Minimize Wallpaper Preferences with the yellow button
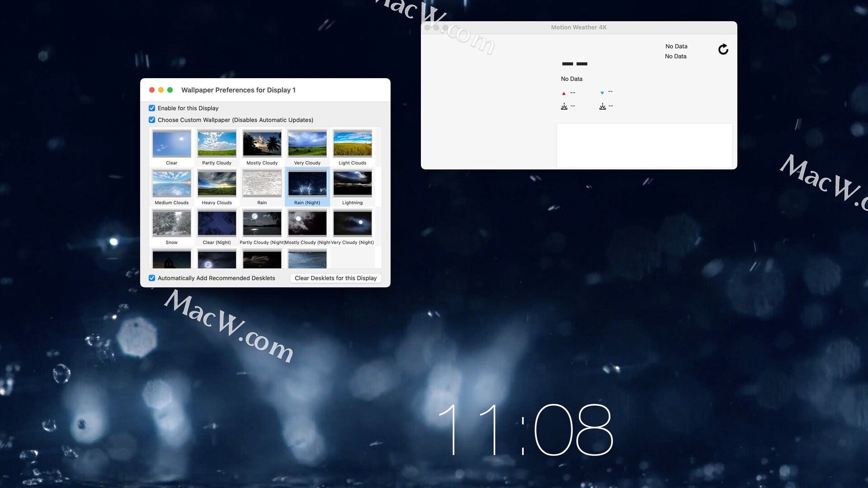Screen dimensions: 868x488 pyautogui.click(x=161, y=90)
